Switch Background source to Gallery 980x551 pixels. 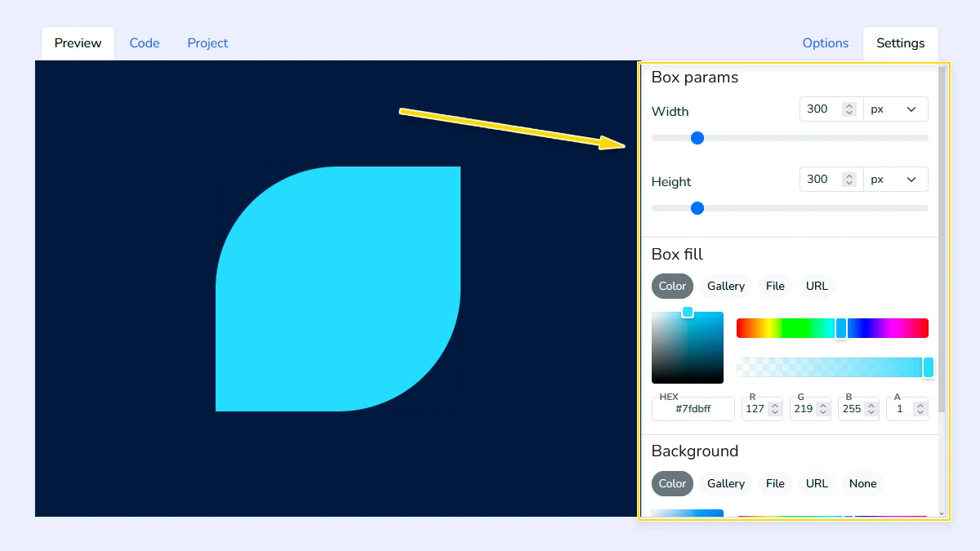pos(724,483)
